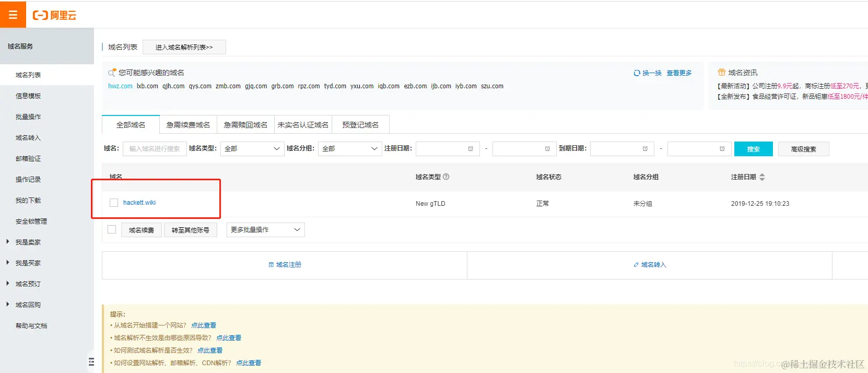Open the hackett.wiki domain link
The image size is (868, 373).
pos(139,203)
